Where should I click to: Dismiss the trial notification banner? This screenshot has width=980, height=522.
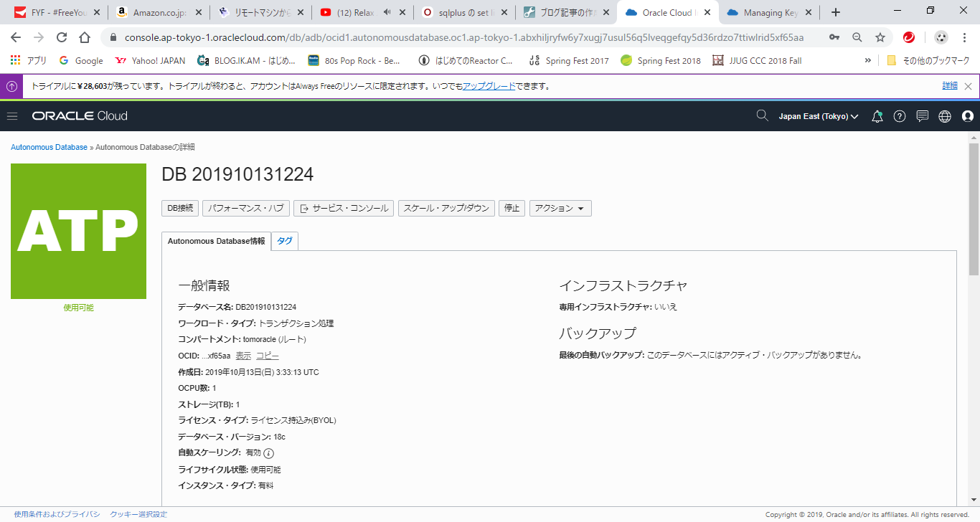(x=968, y=86)
